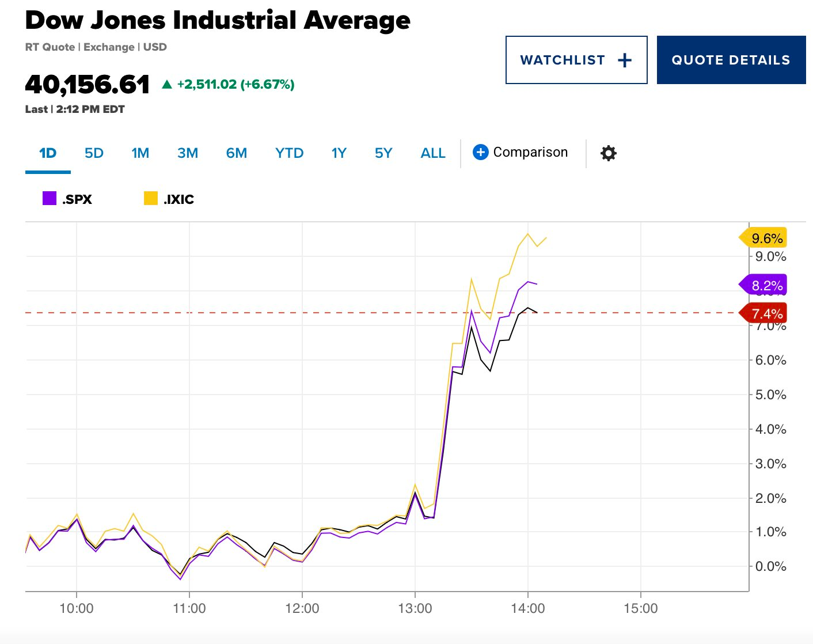Toggle the .IXIC comparison label
The height and width of the screenshot is (644, 813).
coord(178,199)
